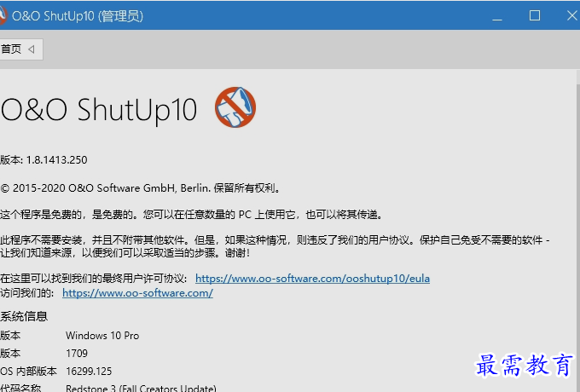The height and width of the screenshot is (392, 580).
Task: Click the sentence starting 这个程序是免费的
Action: click(192, 214)
